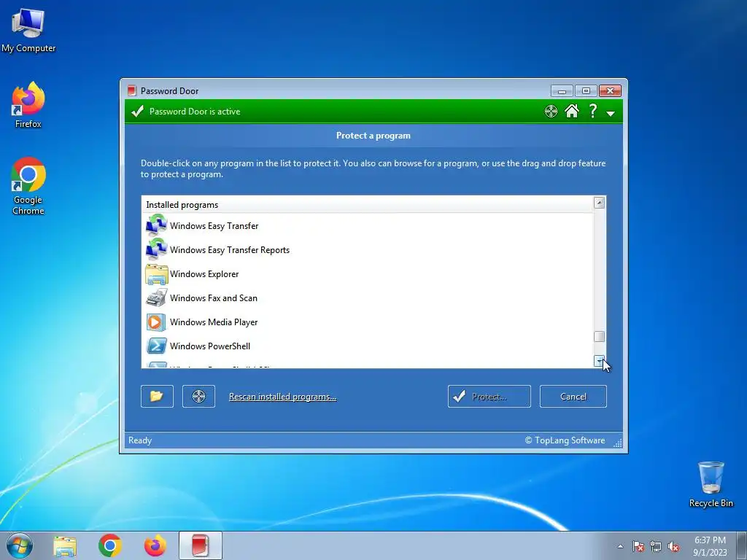Click the Installed programs column header
747x560 pixels.
[x=368, y=205]
